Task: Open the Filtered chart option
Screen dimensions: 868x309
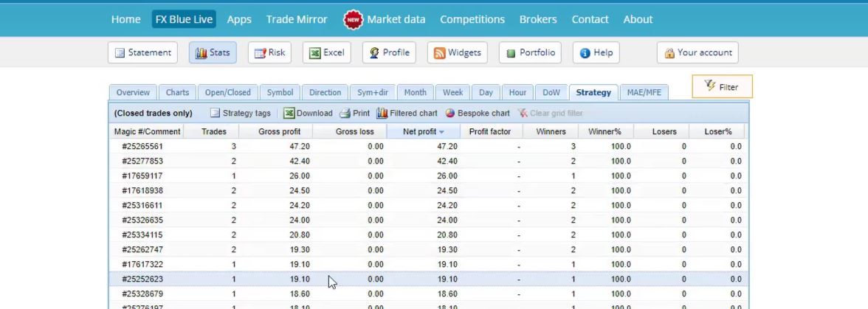Action: pos(407,114)
